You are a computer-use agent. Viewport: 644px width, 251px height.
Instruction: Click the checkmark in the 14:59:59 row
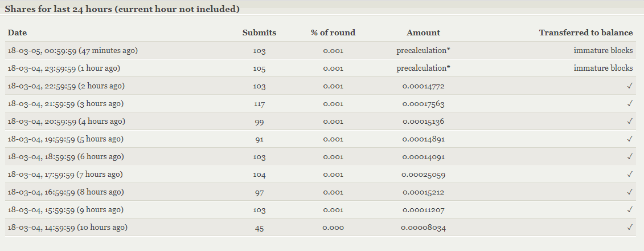629,228
